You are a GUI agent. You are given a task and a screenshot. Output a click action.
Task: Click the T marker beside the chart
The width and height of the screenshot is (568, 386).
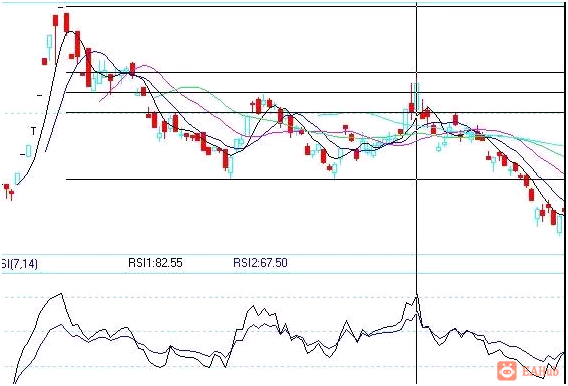[33, 131]
